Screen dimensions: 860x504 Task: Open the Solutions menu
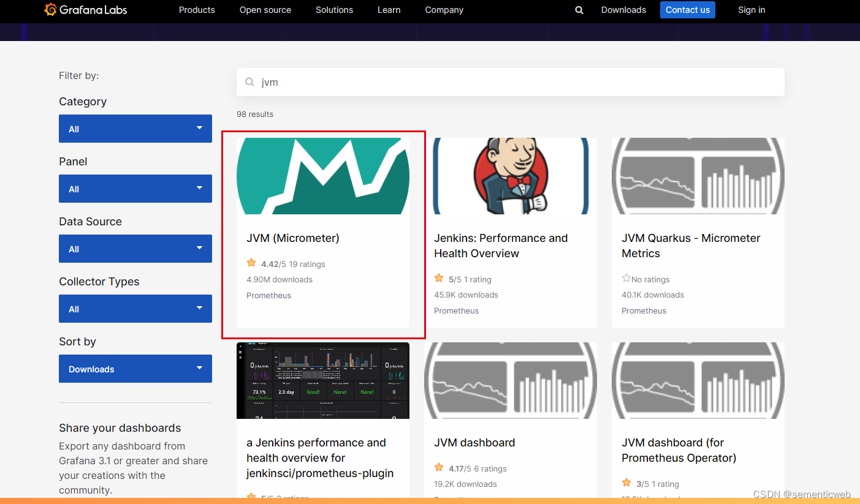pos(334,10)
